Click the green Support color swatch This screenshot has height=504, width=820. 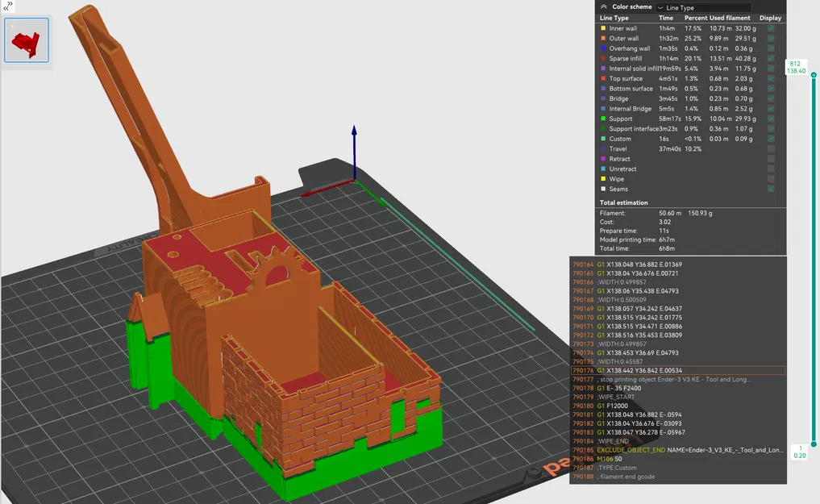coord(602,119)
